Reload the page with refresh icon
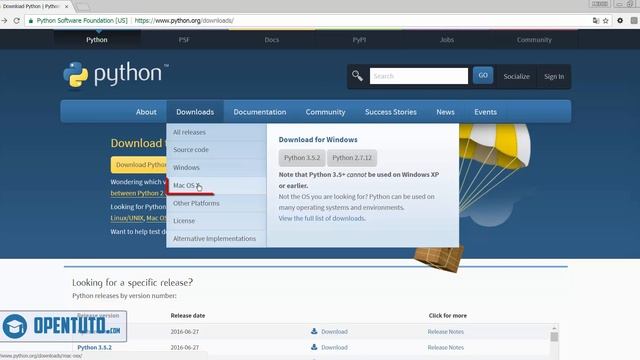The image size is (640, 360). click(17, 20)
